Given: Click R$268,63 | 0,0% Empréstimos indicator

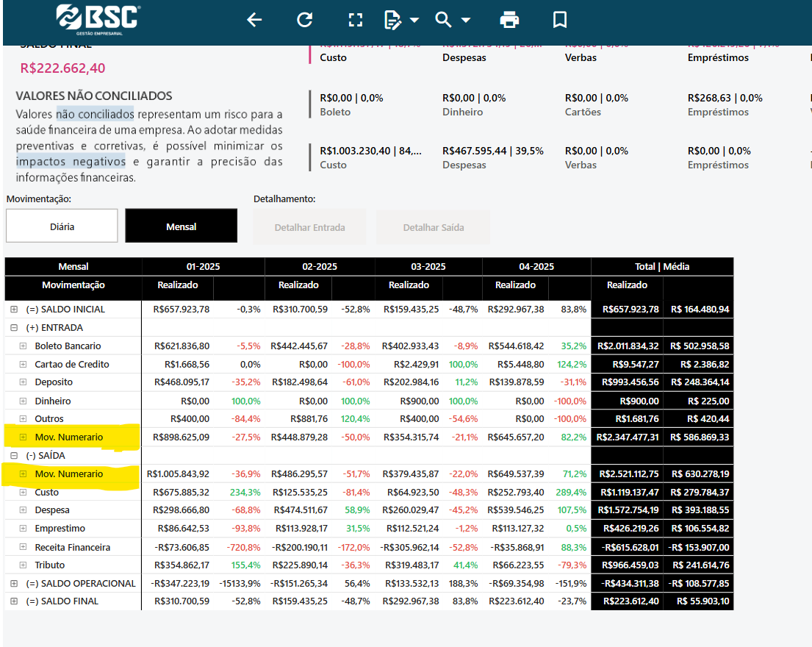Looking at the screenshot, I should point(725,104).
